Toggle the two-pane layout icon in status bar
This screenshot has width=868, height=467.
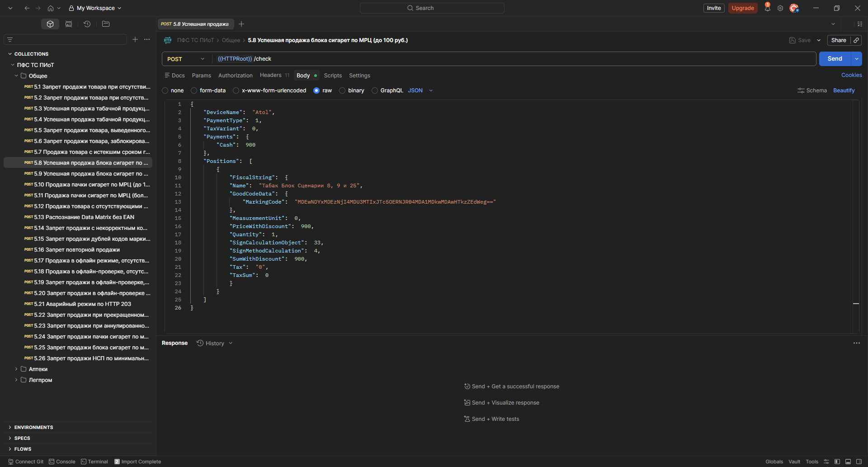(848, 462)
